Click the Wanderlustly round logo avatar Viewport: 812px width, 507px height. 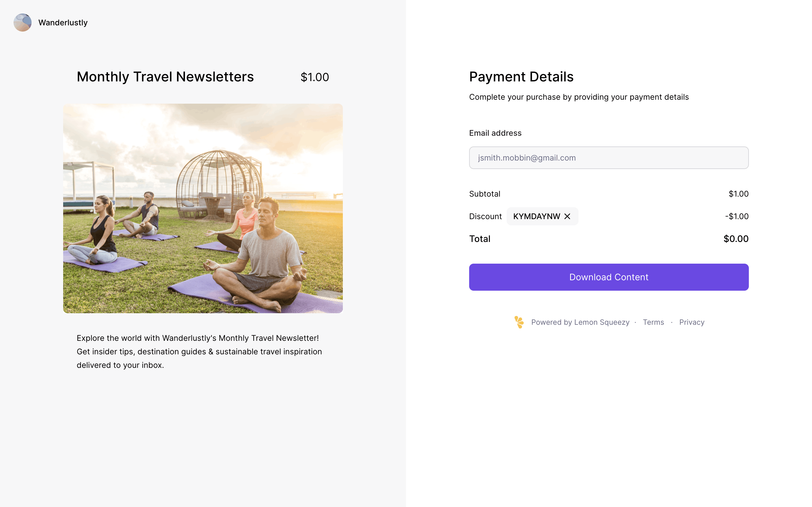click(x=23, y=23)
